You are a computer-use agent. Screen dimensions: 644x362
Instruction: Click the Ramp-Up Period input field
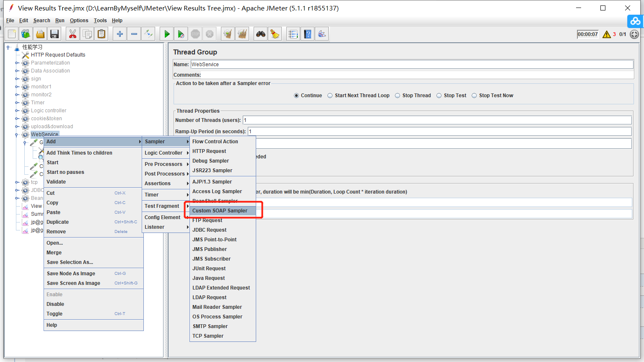tap(439, 132)
